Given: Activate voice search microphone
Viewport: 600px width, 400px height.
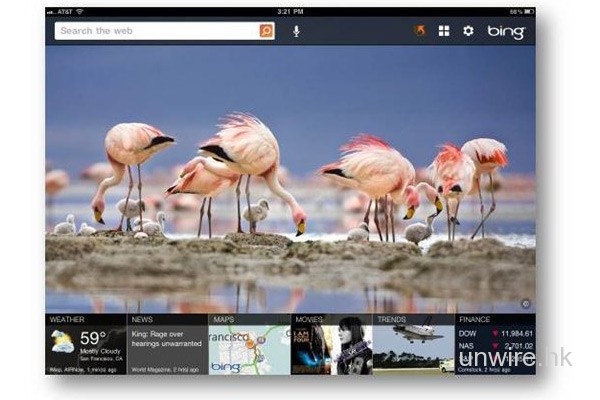Looking at the screenshot, I should click(x=296, y=31).
